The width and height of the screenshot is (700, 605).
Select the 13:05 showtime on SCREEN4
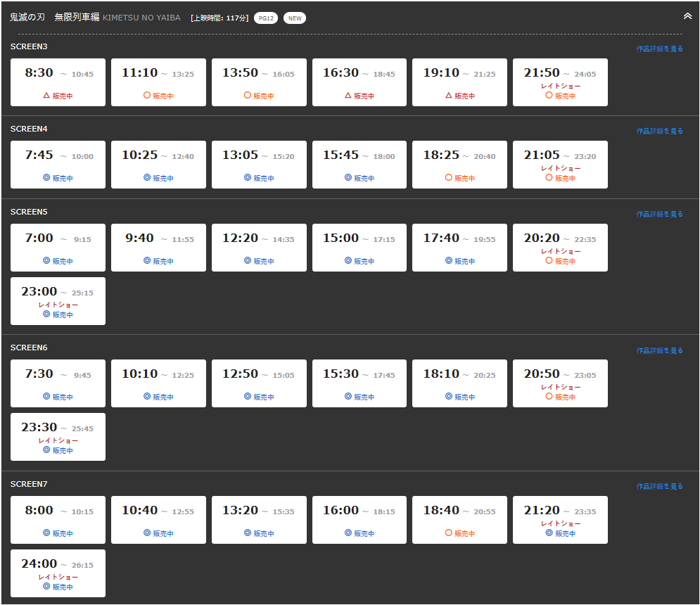tap(259, 165)
